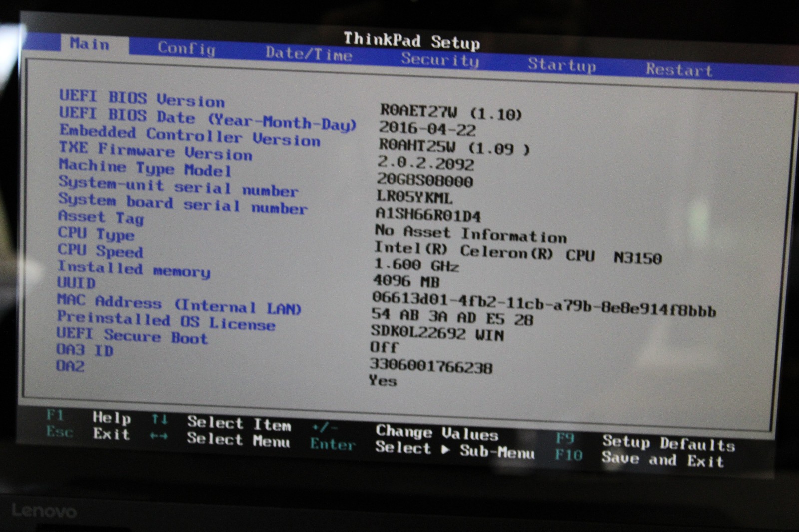Image resolution: width=799 pixels, height=532 pixels.
Task: Select Installed memory label
Action: tap(134, 269)
